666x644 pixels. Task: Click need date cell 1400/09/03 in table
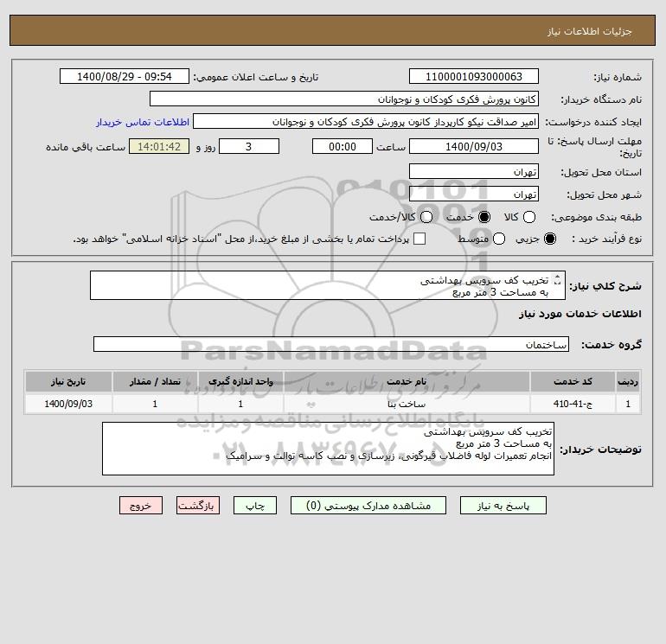click(x=68, y=404)
